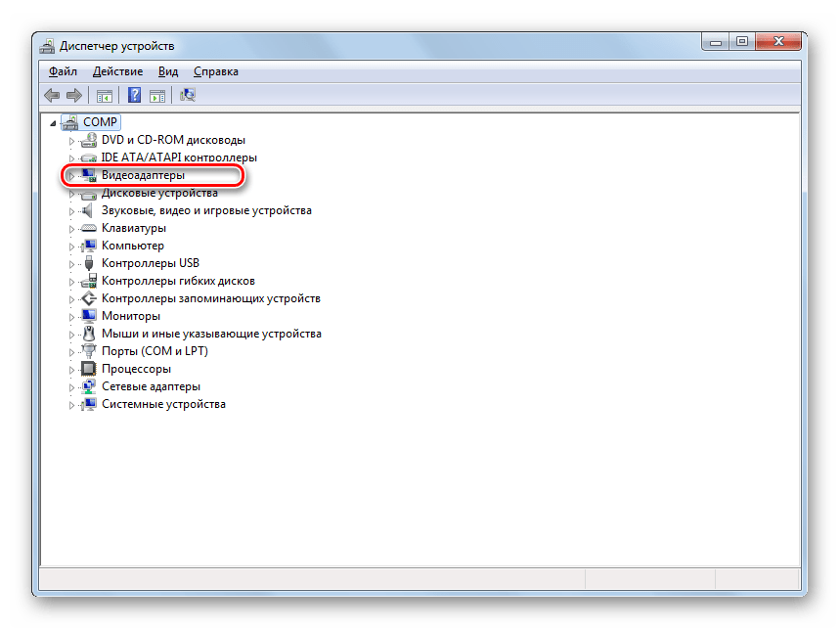Screen dimensions: 840x629
Task: Expand the Мониторы node arrow
Action: [x=71, y=317]
